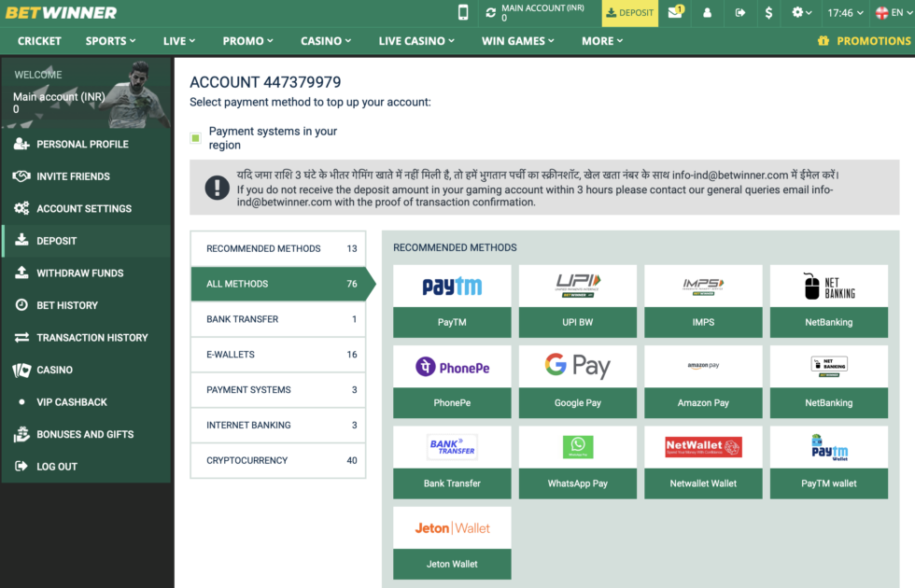Toggle Payment systems in your region checkbox
The image size is (915, 588).
tap(195, 138)
